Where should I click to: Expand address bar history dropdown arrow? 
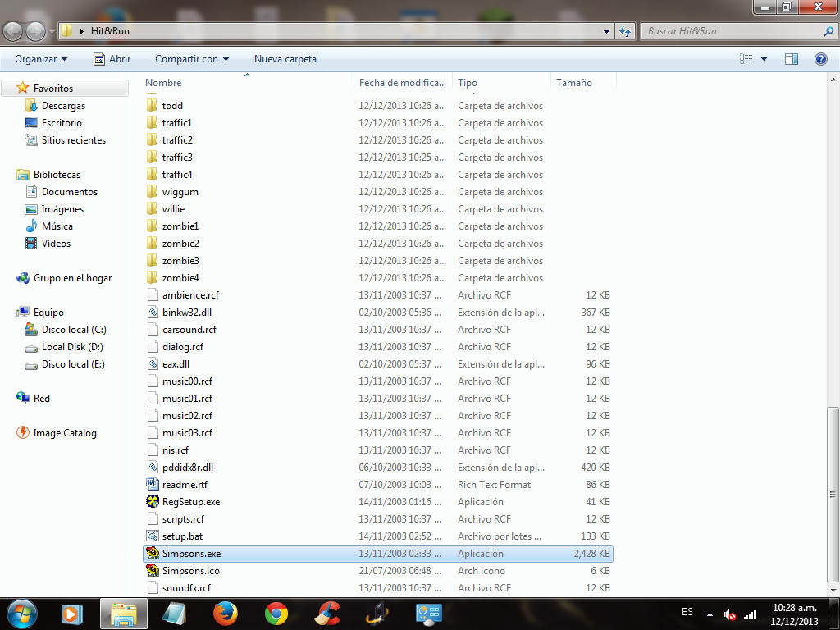tap(607, 31)
